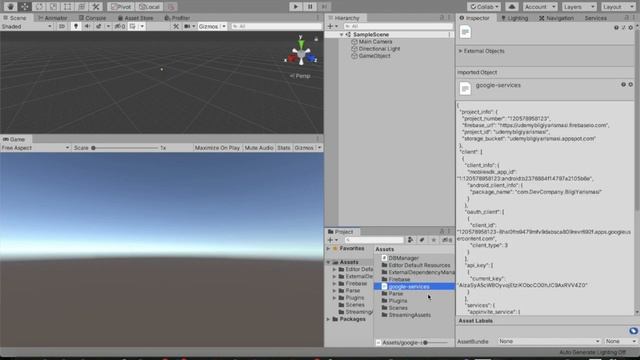Toggle hidden packages visibility in Project

[447, 240]
